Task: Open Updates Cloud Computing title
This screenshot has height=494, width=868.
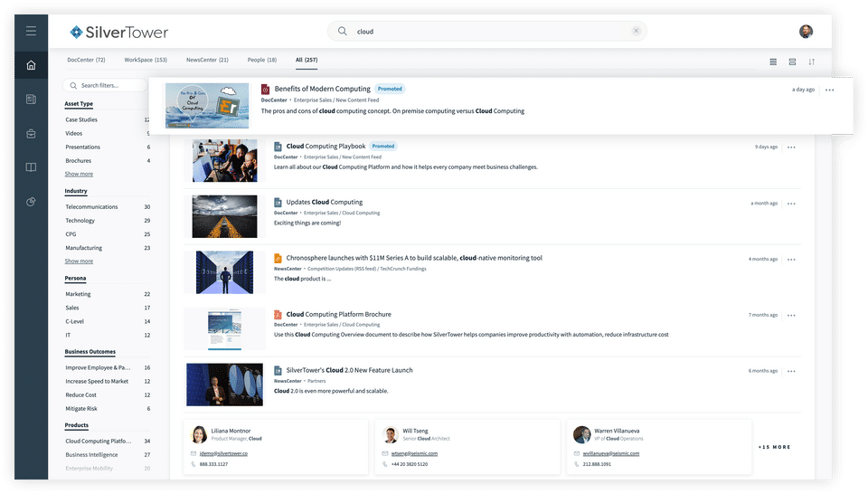Action: [325, 202]
